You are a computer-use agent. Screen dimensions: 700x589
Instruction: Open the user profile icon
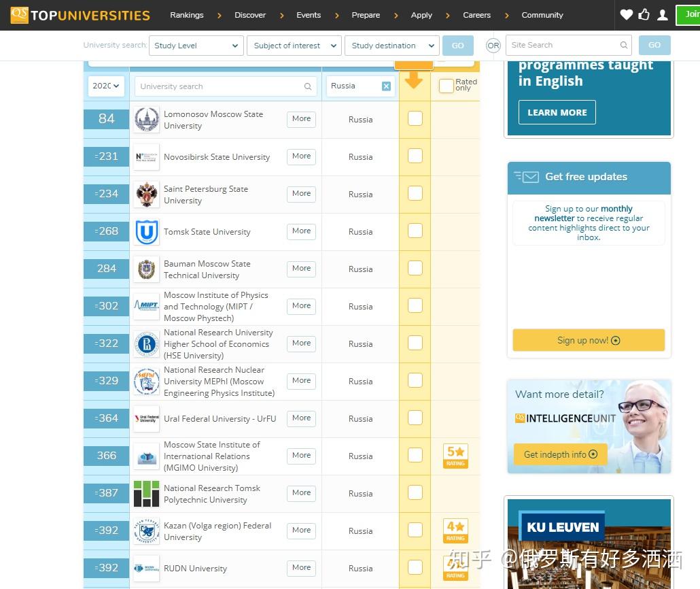point(663,15)
